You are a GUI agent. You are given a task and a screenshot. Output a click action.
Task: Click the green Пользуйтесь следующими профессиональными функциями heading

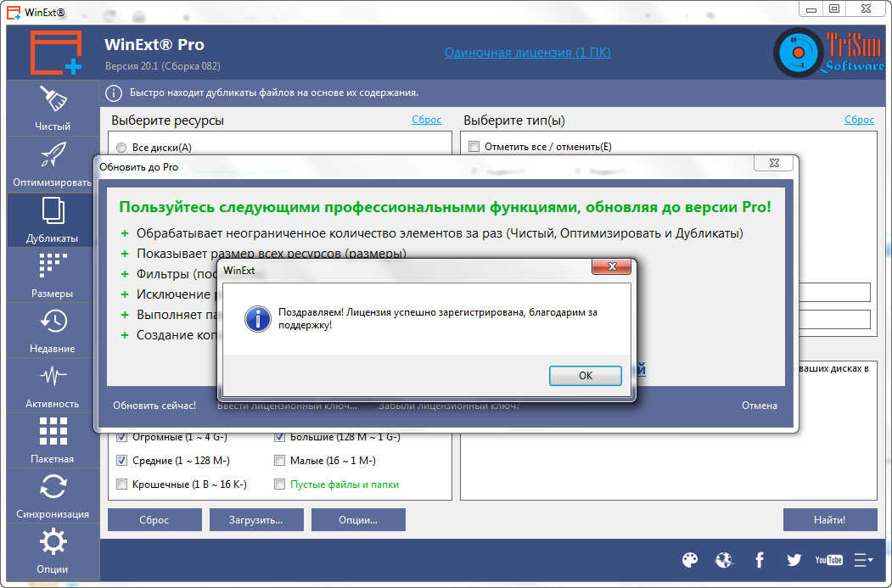(x=445, y=207)
